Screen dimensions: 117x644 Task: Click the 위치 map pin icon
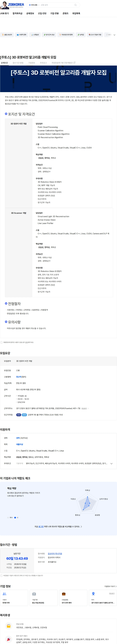pyautogui.click(x=93, y=594)
